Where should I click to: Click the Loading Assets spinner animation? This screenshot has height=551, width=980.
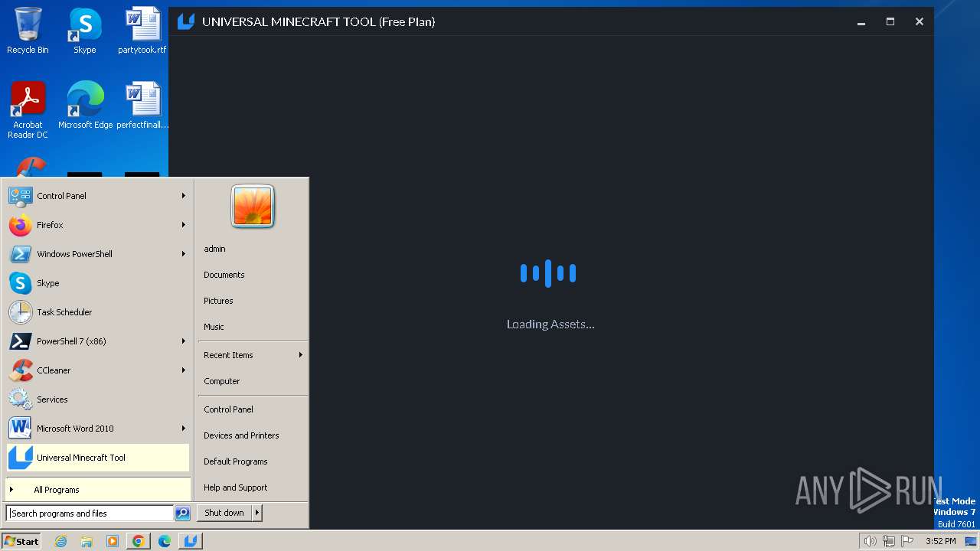[x=548, y=273]
